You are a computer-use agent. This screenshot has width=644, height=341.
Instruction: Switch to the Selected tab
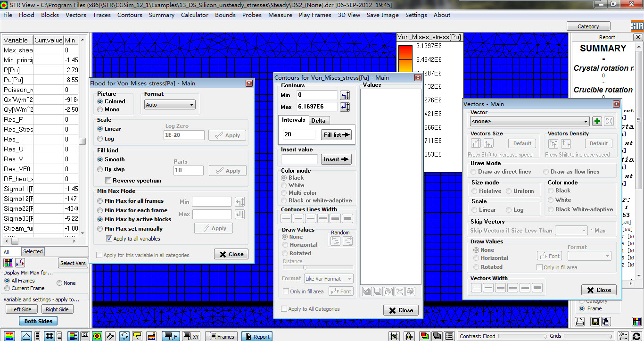click(33, 252)
